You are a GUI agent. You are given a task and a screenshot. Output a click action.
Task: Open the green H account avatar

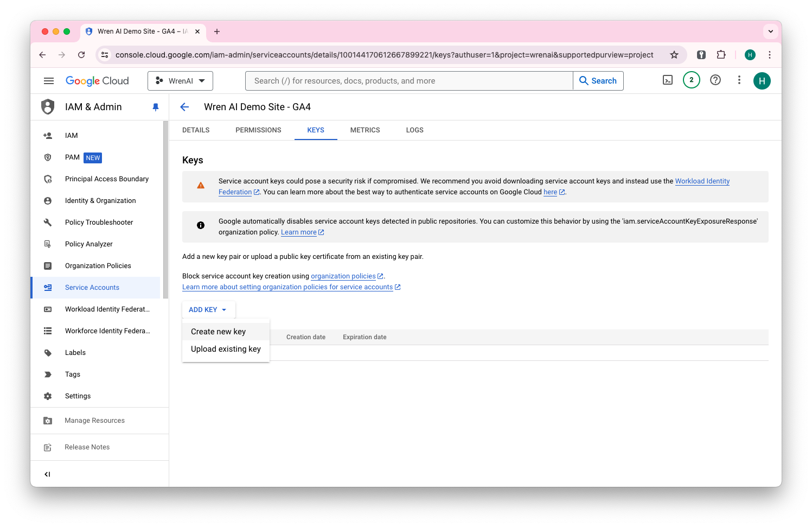(x=762, y=81)
